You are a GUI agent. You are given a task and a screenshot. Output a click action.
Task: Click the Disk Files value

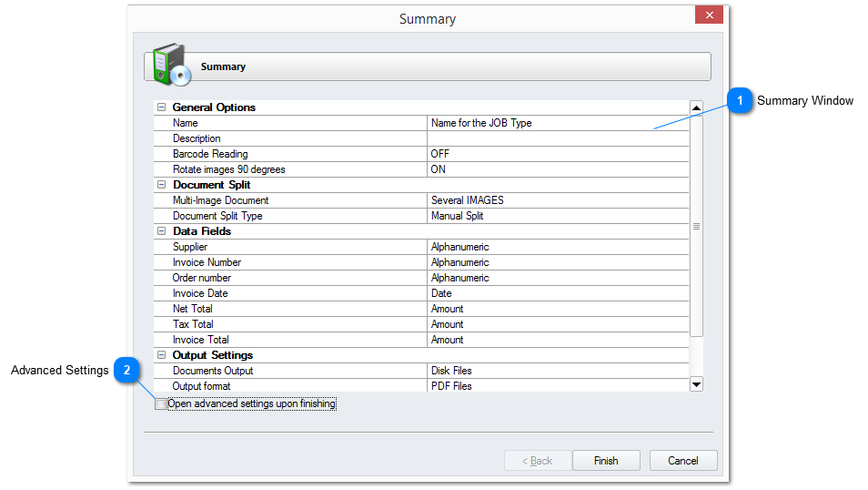tap(451, 371)
